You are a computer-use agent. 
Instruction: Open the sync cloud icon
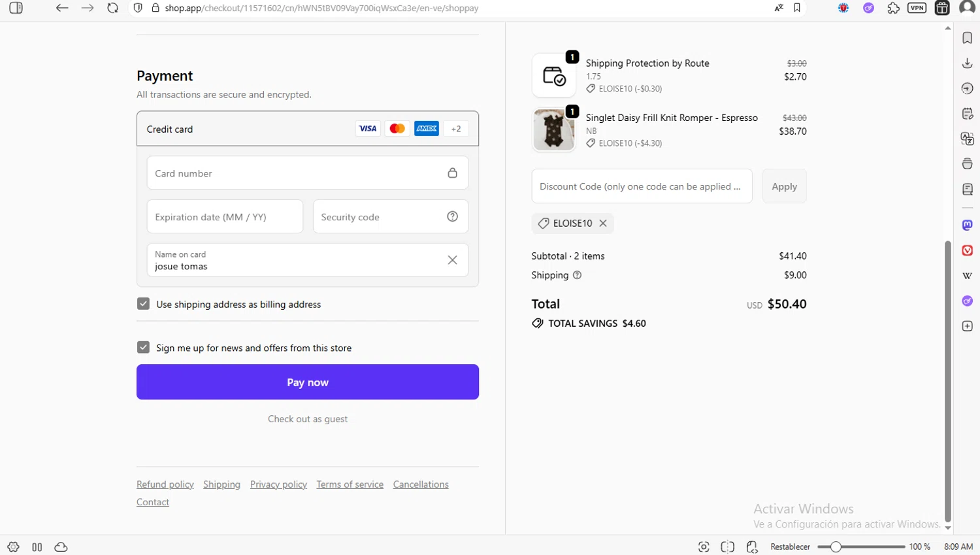pos(61,547)
